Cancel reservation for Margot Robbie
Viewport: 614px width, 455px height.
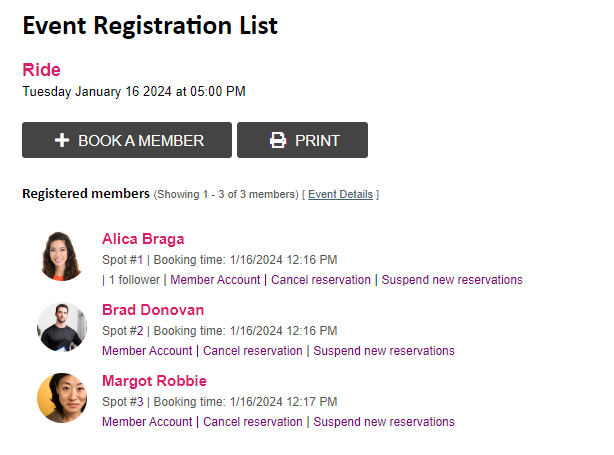click(253, 422)
